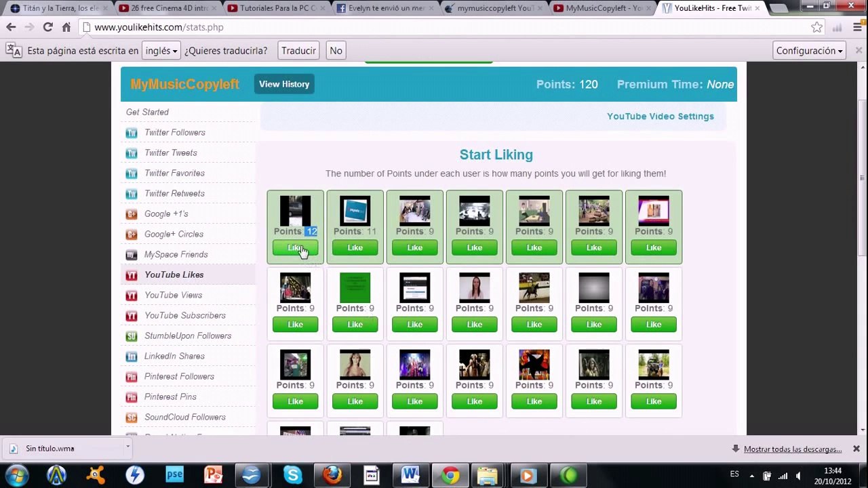Click the page vertical scrollbar
This screenshot has width=868, height=488.
pos(863,176)
